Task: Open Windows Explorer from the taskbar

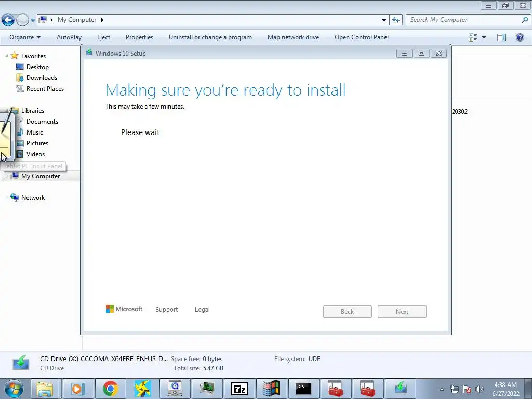Action: coord(45,389)
